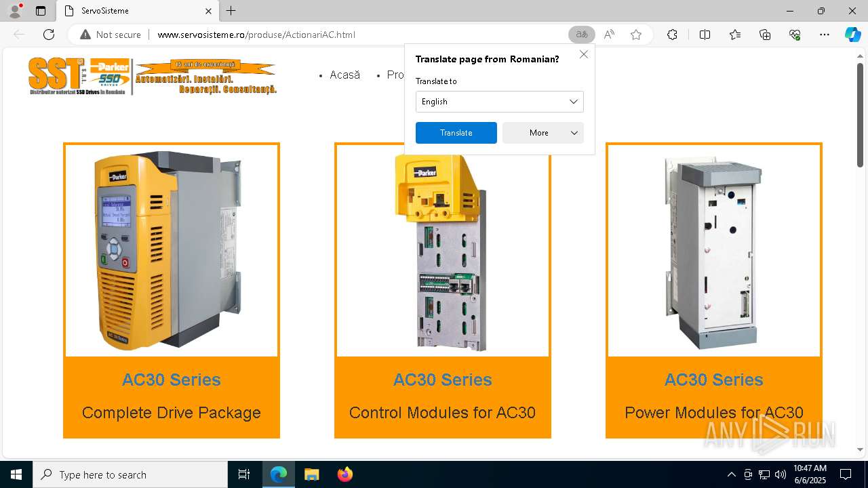The height and width of the screenshot is (488, 868).
Task: Close the ServoSisteme tab
Action: 209,11
